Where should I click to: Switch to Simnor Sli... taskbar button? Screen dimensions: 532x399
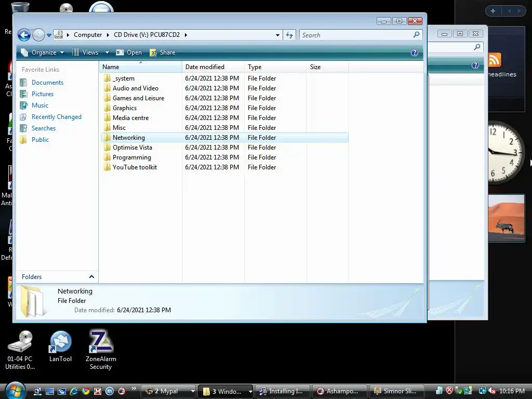click(397, 391)
